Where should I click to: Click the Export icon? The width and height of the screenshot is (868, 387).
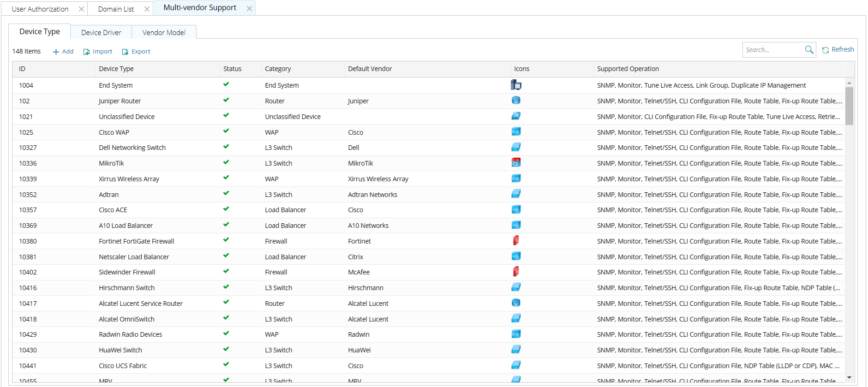coord(125,52)
